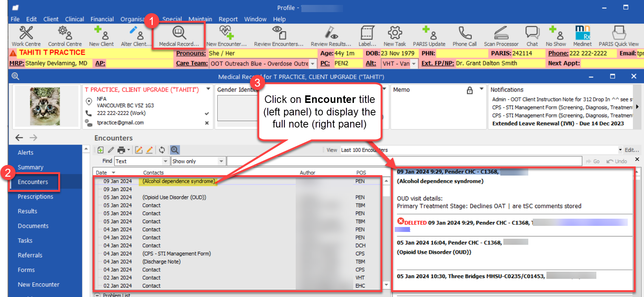Viewport: 644px width, 297px height.
Task: Click the refresh icon in the Encounters toolbar
Action: (162, 150)
